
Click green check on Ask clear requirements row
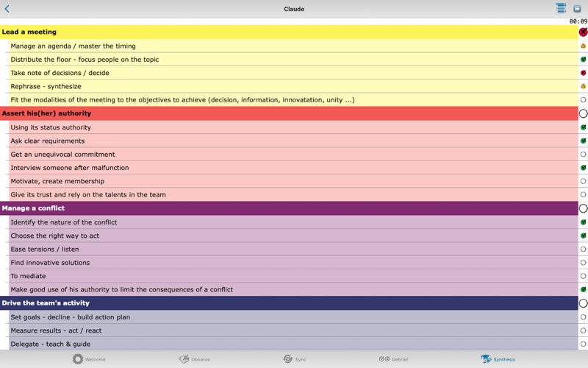583,141
